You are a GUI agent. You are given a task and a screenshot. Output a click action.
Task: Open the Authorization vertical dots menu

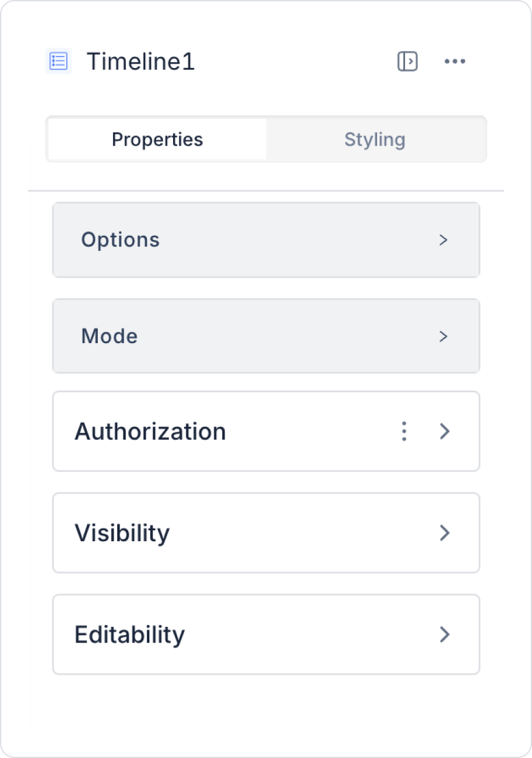tap(404, 432)
